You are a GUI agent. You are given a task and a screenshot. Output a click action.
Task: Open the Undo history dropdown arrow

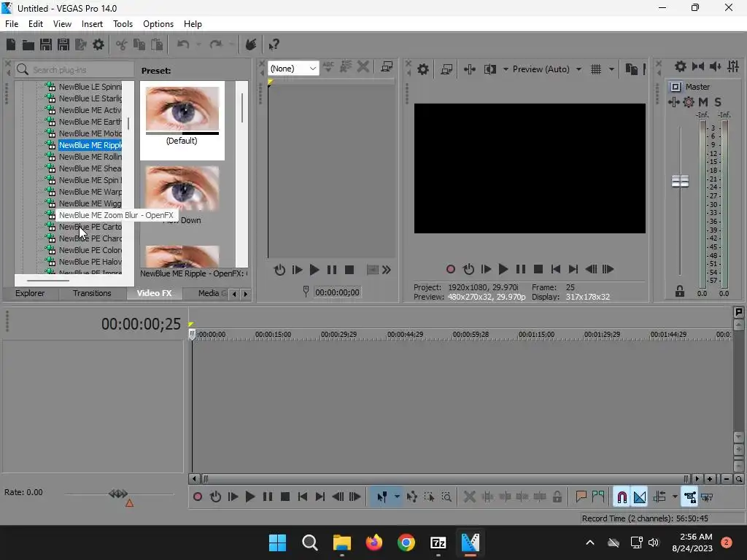198,44
